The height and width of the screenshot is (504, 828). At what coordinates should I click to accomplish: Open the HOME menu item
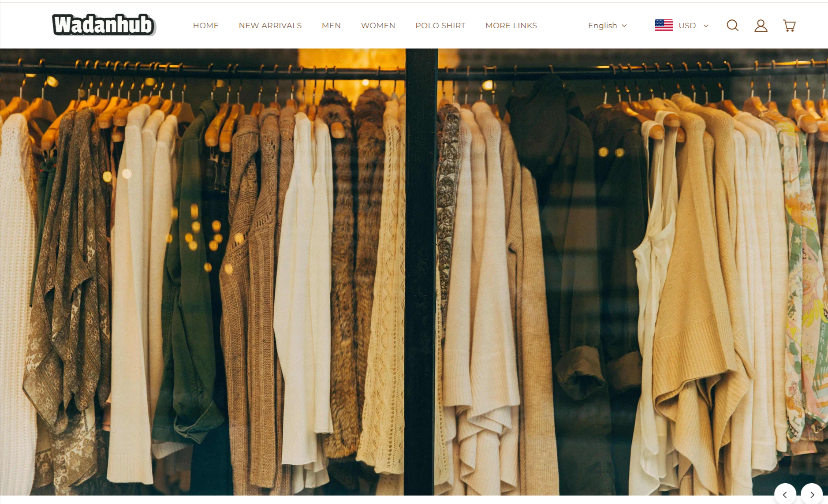click(x=205, y=26)
